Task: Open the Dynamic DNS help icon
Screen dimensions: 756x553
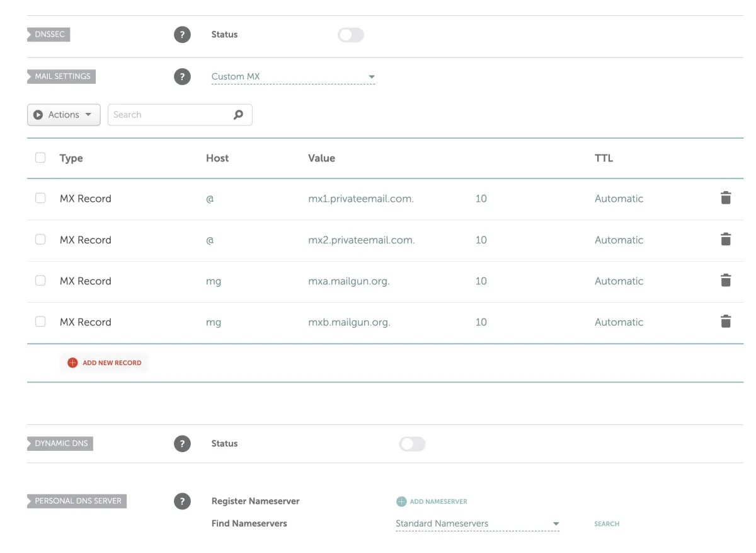Action: click(x=182, y=444)
